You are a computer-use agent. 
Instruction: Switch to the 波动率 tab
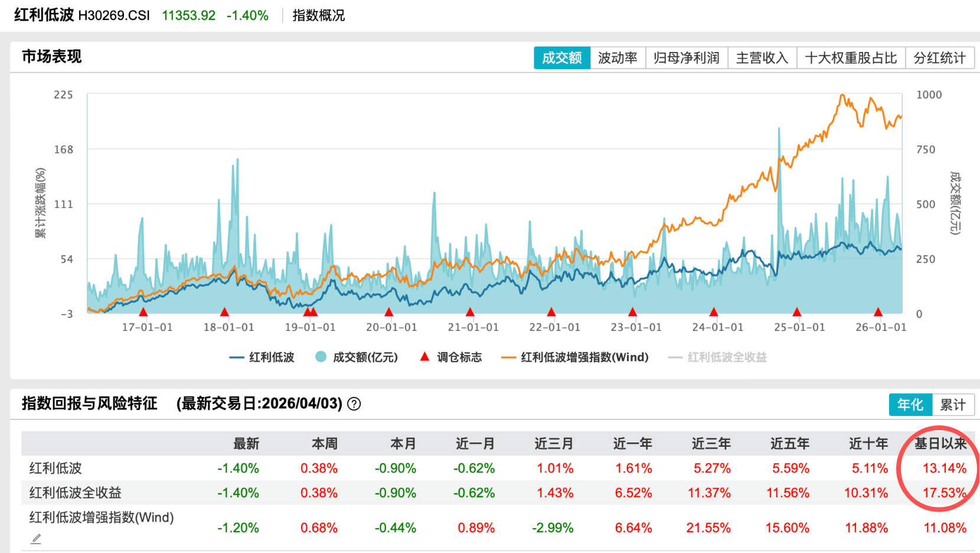tap(618, 58)
